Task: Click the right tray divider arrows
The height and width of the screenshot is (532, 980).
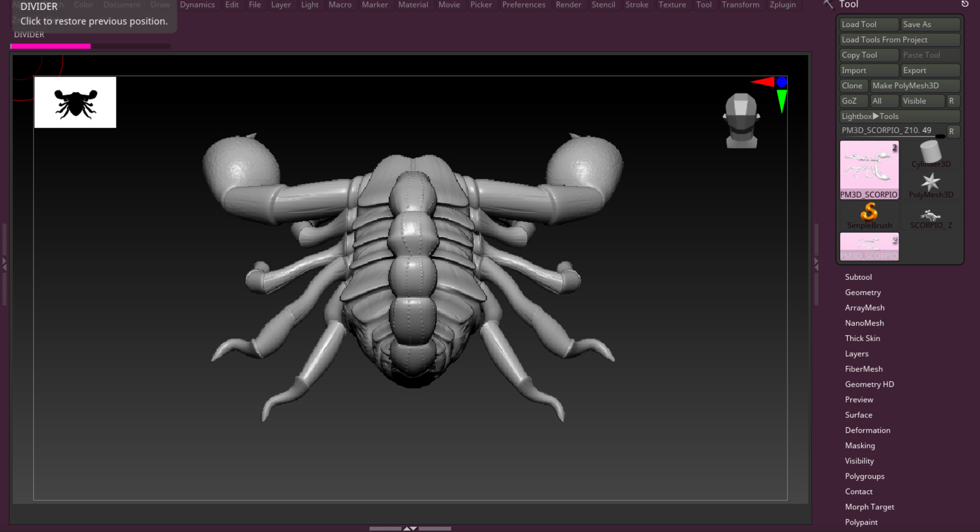Action: (x=816, y=264)
